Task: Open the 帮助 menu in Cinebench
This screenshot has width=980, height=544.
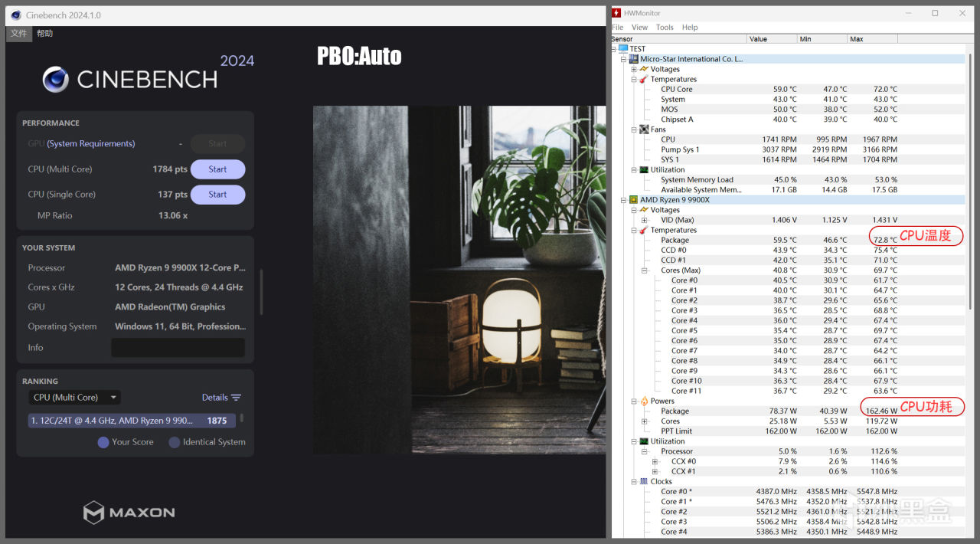Action: pyautogui.click(x=45, y=34)
